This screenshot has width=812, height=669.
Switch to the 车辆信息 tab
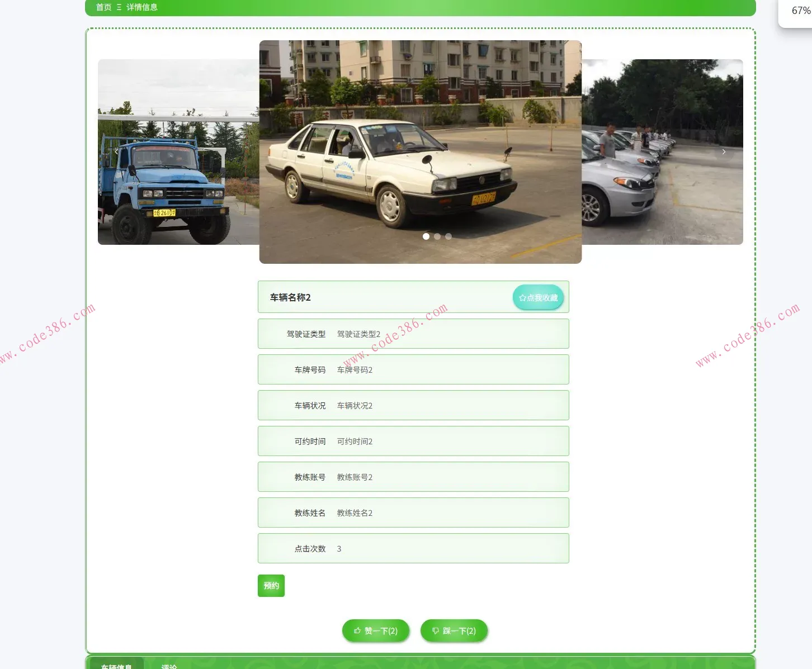[x=116, y=664]
